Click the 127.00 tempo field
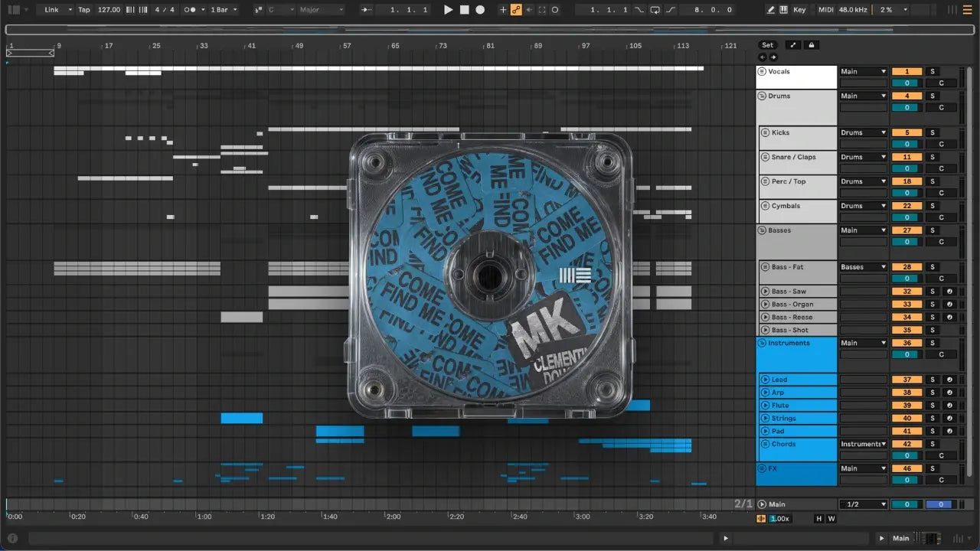The width and height of the screenshot is (980, 551). 109,10
